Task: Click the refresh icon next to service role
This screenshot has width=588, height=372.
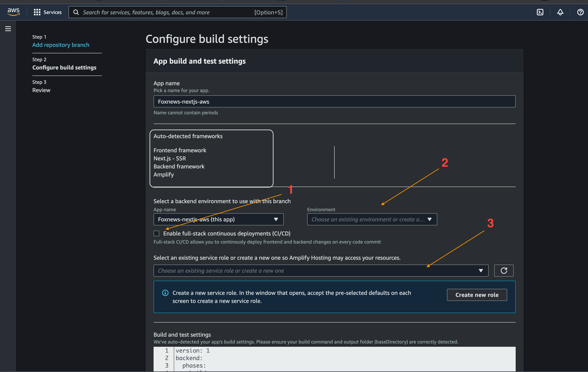Action: pos(504,270)
